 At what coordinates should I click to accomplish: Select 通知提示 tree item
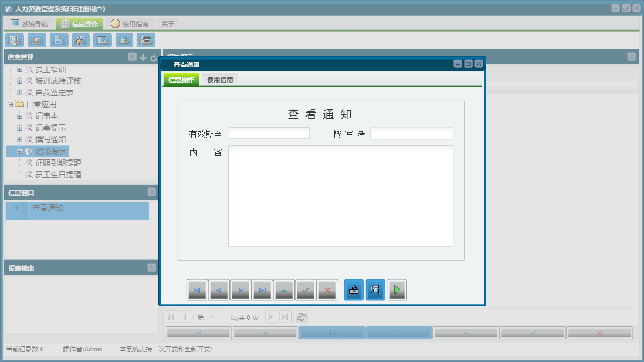click(x=50, y=151)
